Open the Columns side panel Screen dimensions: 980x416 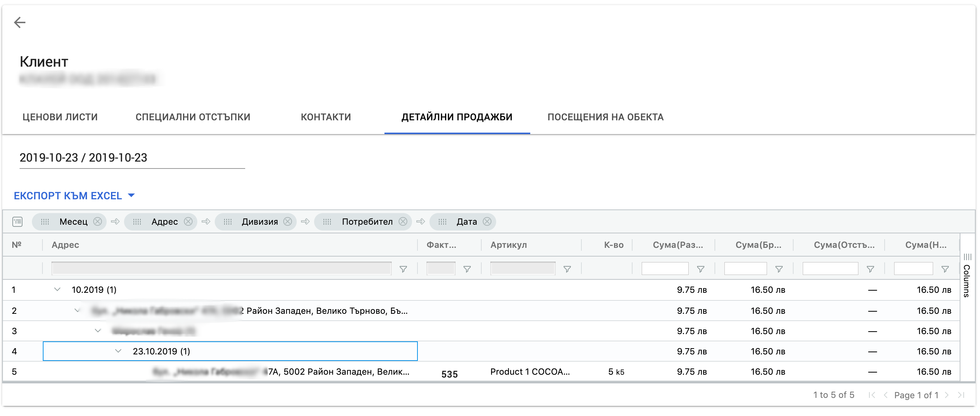[967, 275]
